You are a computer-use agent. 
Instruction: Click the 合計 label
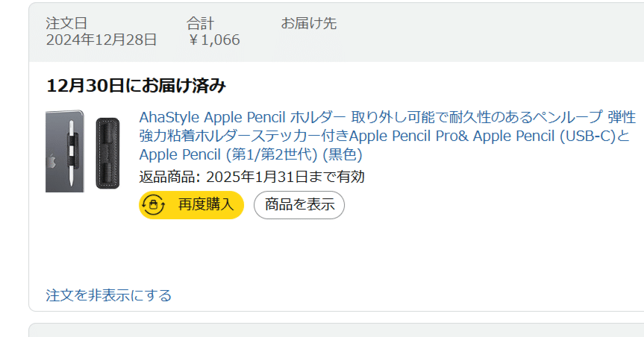tap(200, 23)
